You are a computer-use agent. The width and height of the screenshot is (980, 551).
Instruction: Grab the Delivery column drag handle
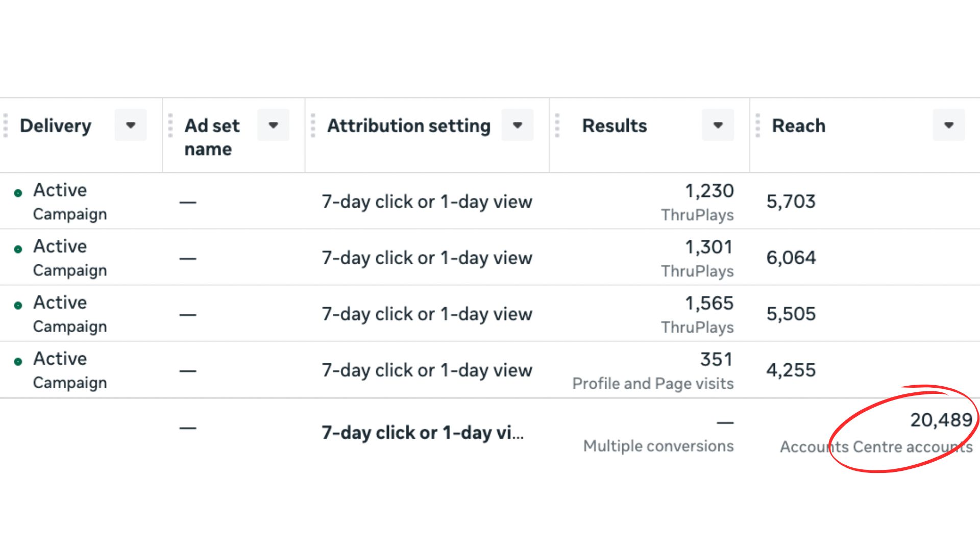(x=6, y=126)
